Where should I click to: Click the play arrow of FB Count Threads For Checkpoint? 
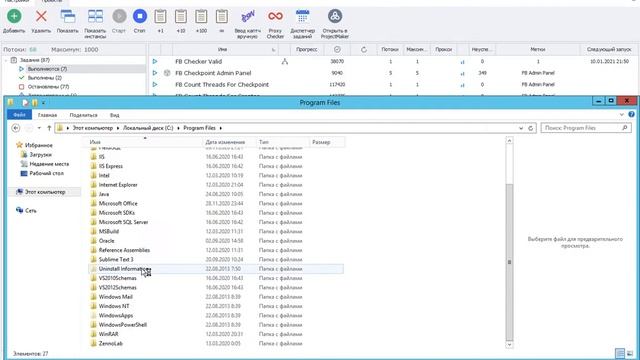[155, 84]
